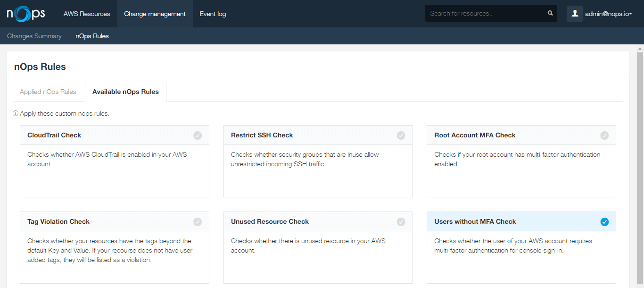Toggle the CloudTrail Check checkmark
The width and height of the screenshot is (644, 288).
(x=198, y=136)
